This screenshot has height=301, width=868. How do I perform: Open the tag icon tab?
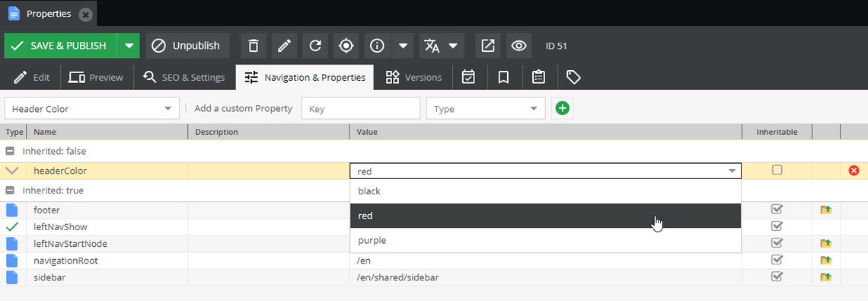pos(573,77)
